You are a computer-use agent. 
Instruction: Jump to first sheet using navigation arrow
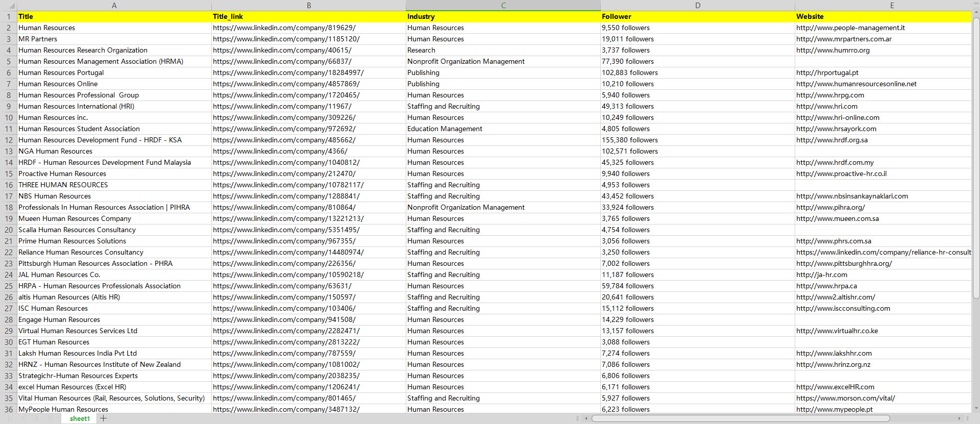click(10, 418)
